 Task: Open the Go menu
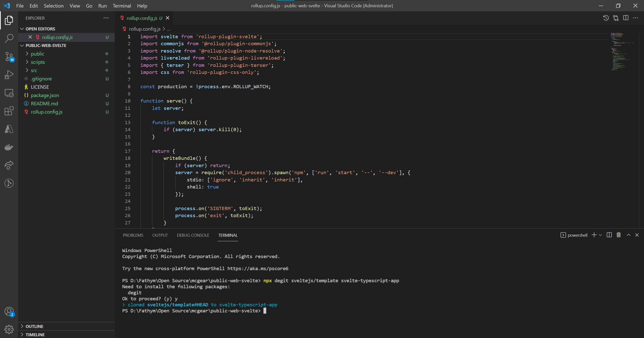point(89,6)
